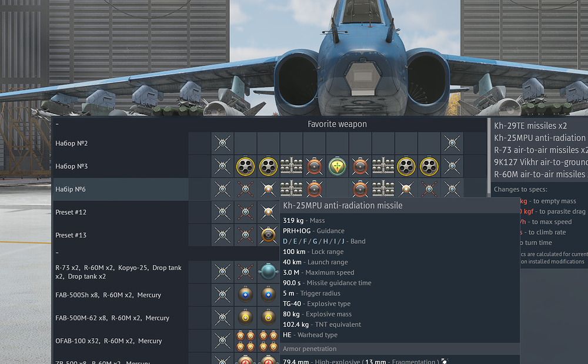Select the last rocket pod icon in Набор №3
588x364 pixels.
[x=429, y=166]
